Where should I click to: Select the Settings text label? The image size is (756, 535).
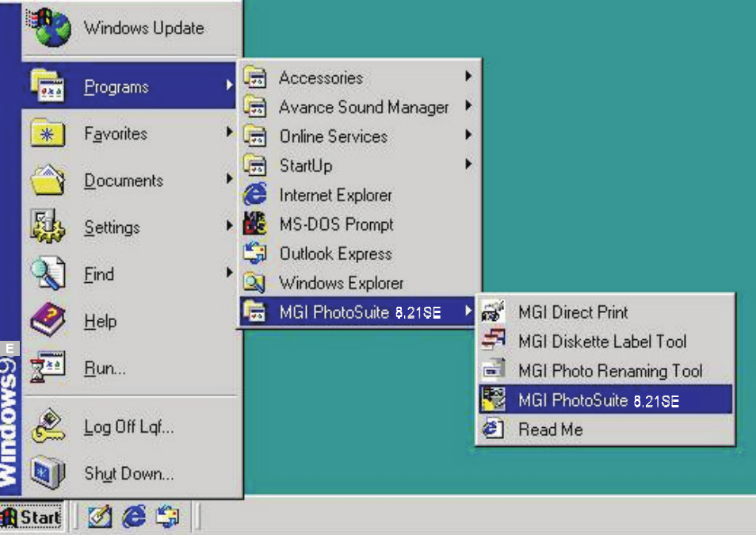point(112,227)
